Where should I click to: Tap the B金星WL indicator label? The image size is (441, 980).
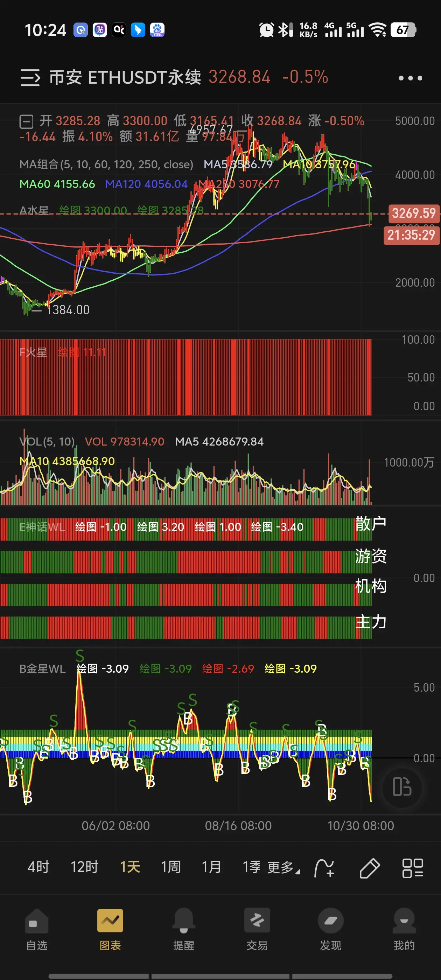[43, 668]
